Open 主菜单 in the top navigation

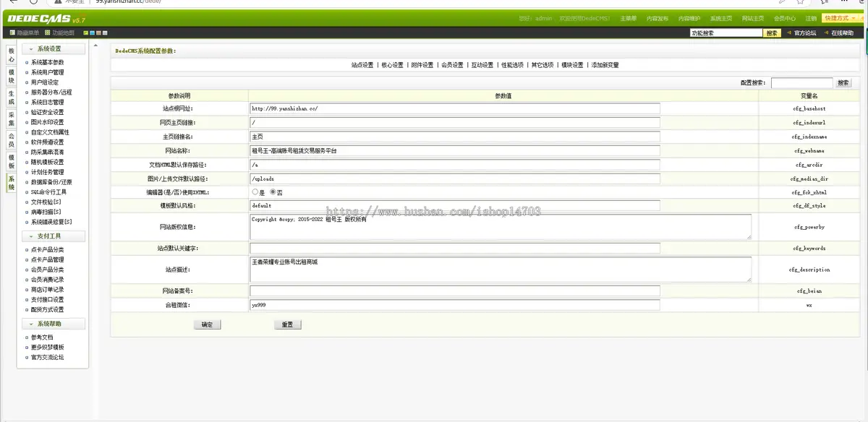629,18
